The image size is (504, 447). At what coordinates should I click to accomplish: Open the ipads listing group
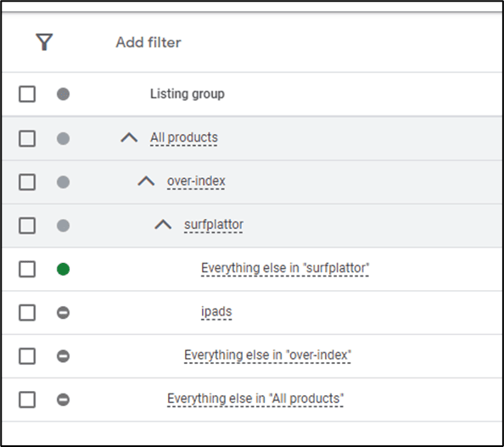(216, 311)
